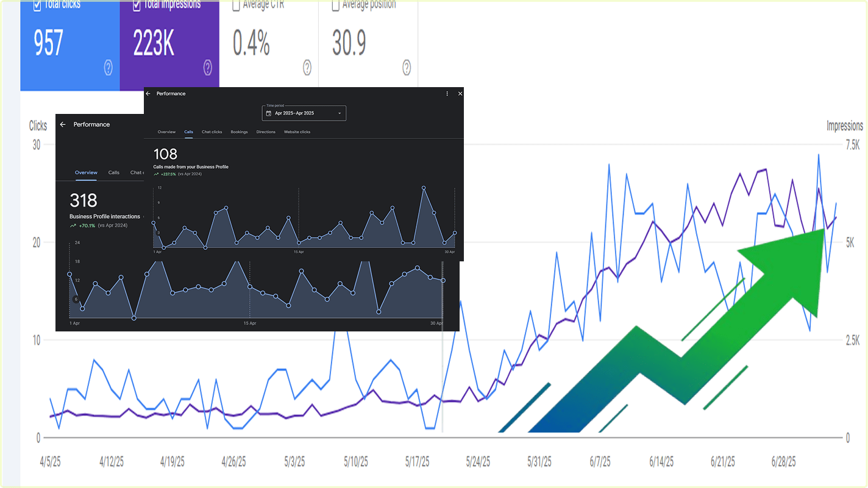
Task: Click help icon on Average CTR card
Action: pyautogui.click(x=307, y=68)
